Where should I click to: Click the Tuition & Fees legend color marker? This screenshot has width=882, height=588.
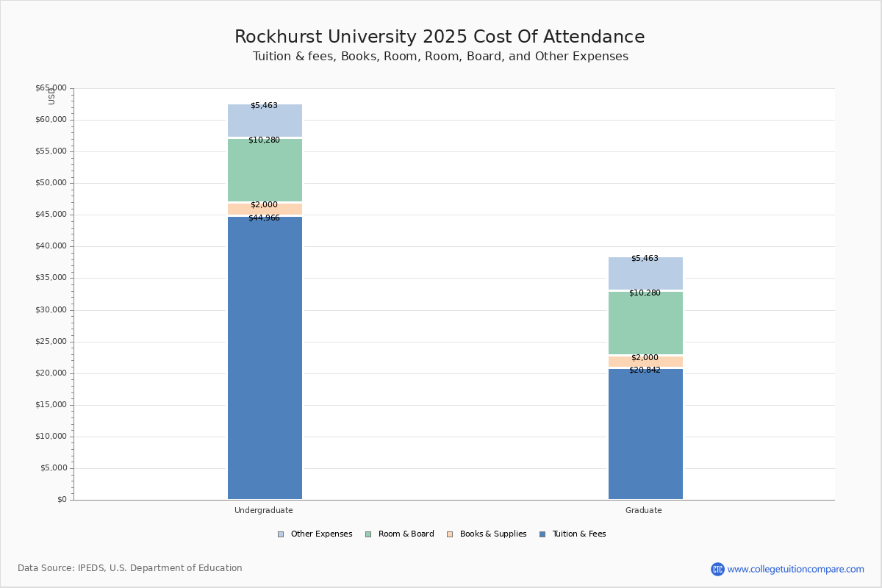click(x=542, y=534)
